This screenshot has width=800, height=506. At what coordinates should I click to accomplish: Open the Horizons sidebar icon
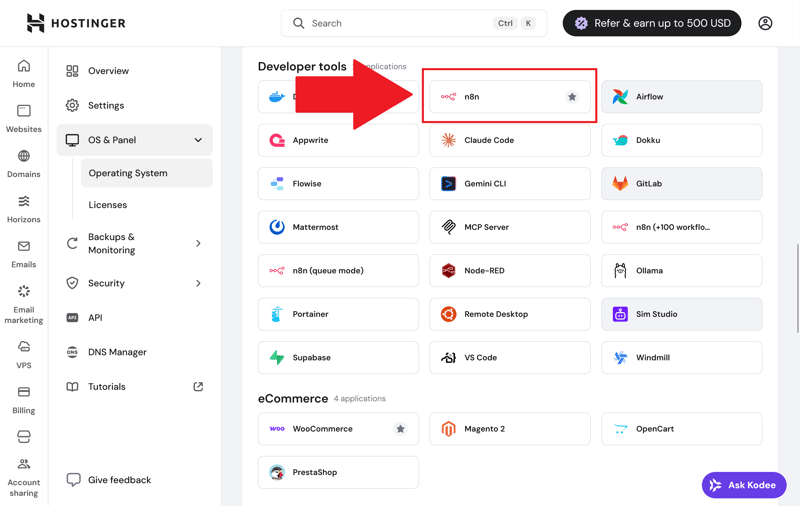pos(24,209)
